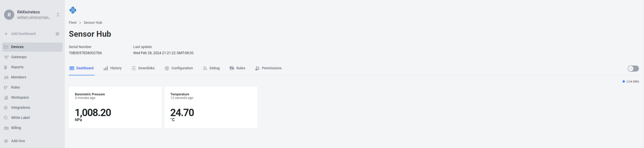Navigate to Fleet breadcrumb link
This screenshot has width=644, height=148.
[x=73, y=22]
